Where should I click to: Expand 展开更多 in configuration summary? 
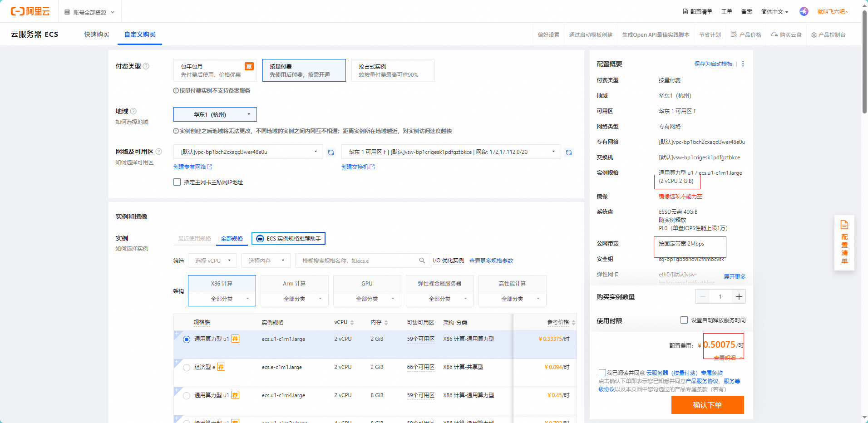point(735,276)
